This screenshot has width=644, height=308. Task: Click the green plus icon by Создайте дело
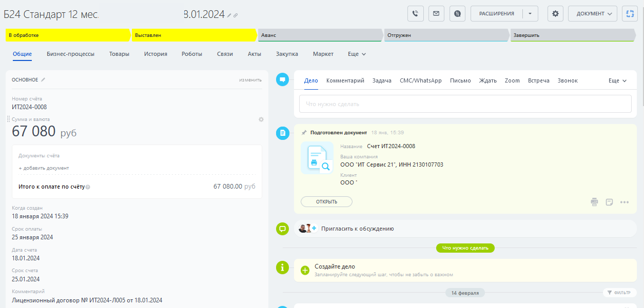click(305, 270)
